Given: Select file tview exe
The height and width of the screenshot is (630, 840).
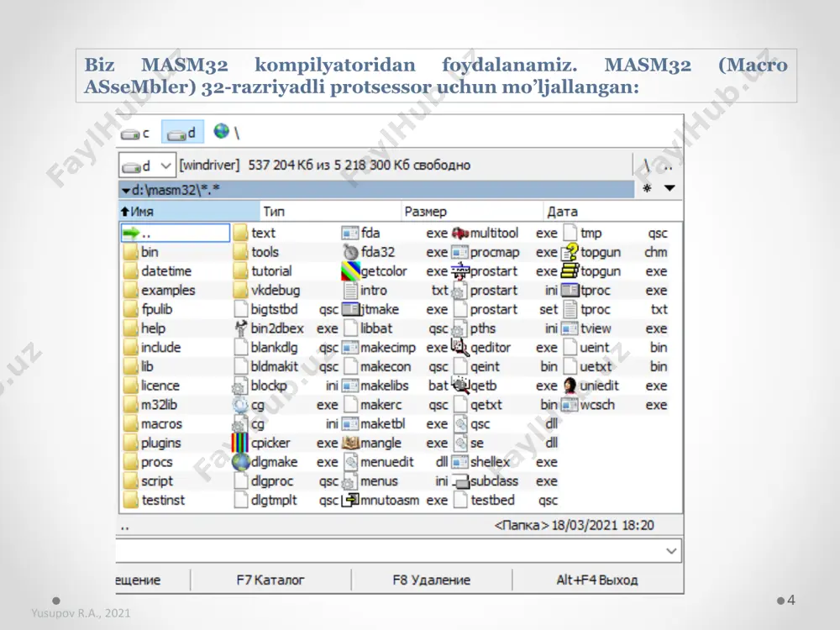Looking at the screenshot, I should tap(614, 328).
